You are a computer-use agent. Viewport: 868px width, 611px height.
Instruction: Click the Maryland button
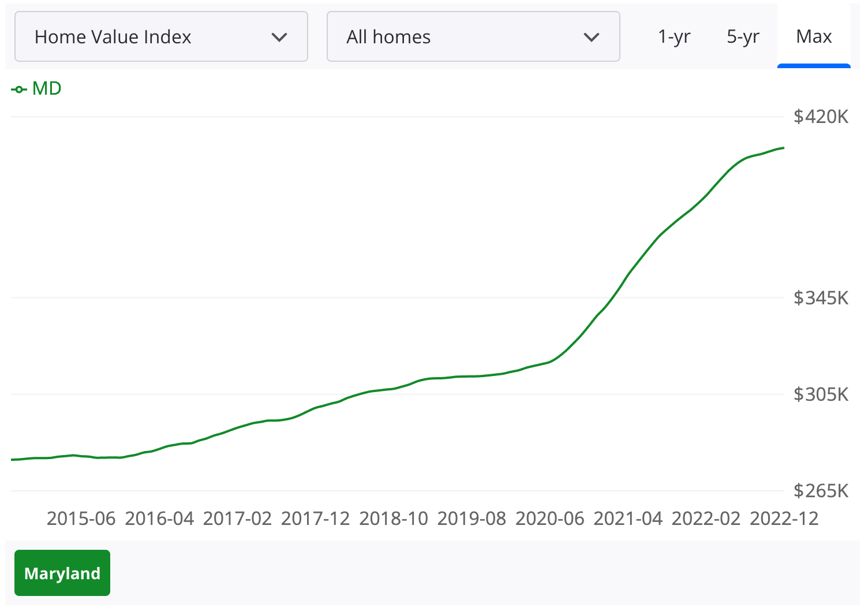(62, 572)
